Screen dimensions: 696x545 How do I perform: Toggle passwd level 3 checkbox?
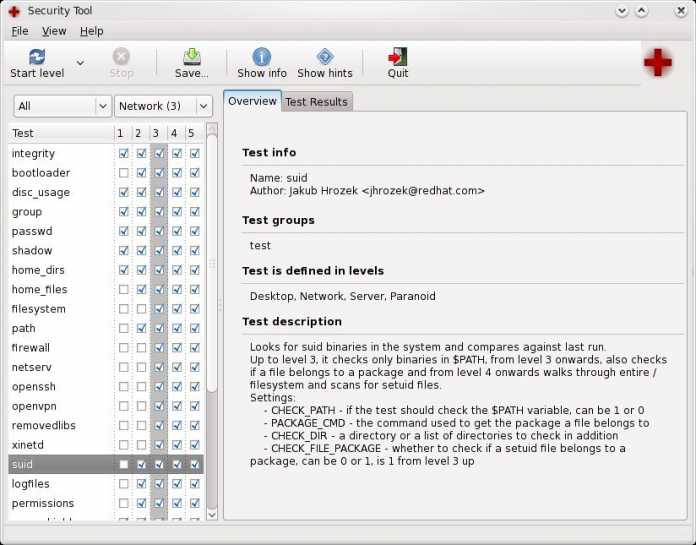click(159, 231)
